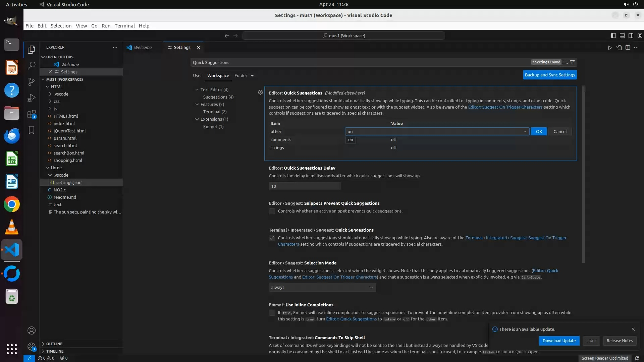Image resolution: width=644 pixels, height=362 pixels.
Task: Uncheck Terminal Suggest Quick Suggestions checkbox
Action: (272, 238)
